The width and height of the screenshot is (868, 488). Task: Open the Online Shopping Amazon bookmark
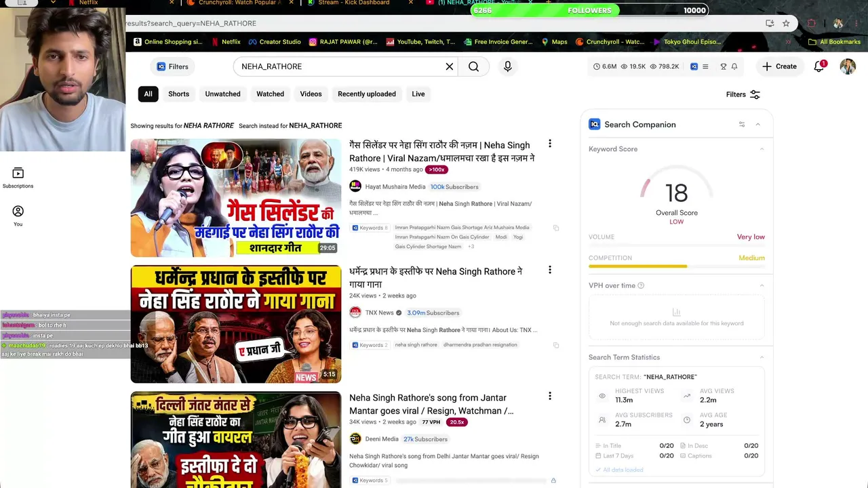click(x=168, y=41)
